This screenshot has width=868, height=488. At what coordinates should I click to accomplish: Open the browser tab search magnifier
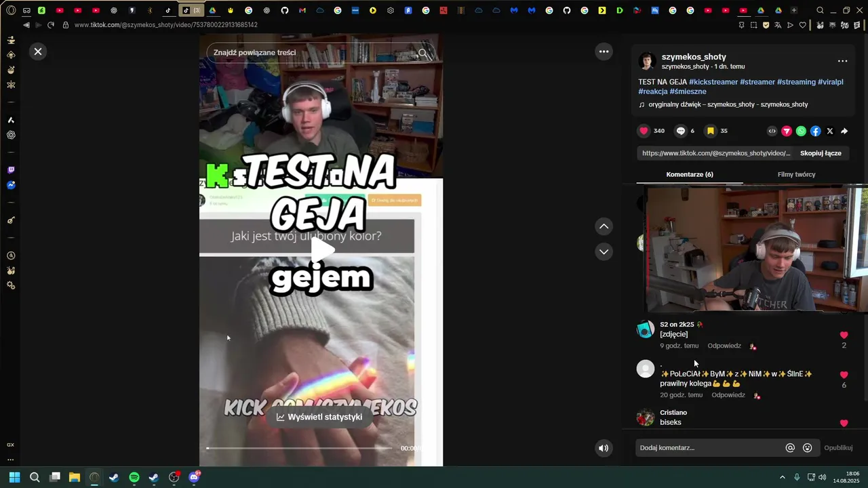click(x=820, y=10)
